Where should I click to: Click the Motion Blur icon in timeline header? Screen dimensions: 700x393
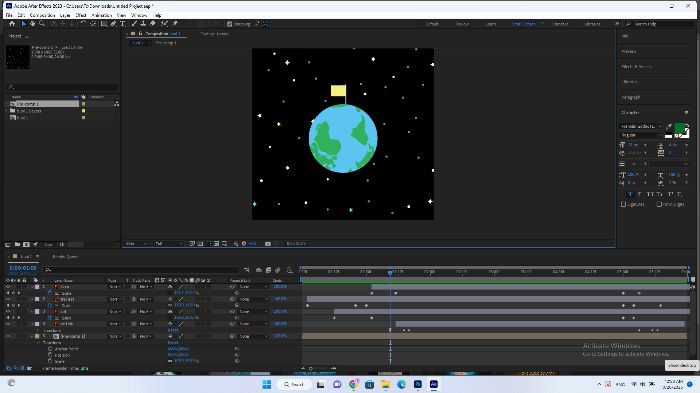(278, 270)
